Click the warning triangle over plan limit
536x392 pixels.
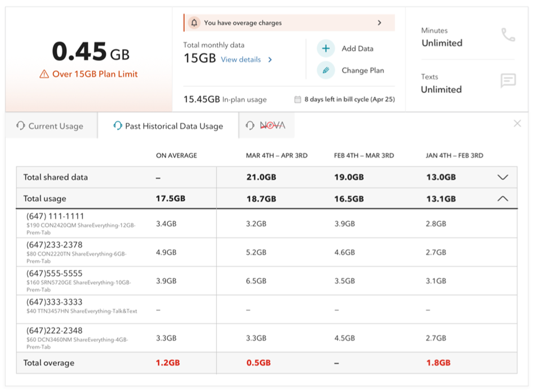(44, 74)
